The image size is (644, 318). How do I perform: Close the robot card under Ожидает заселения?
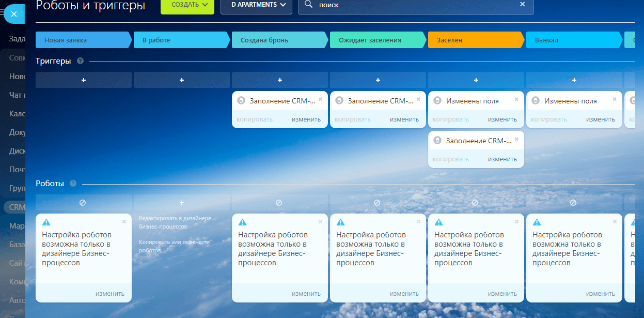pos(418,221)
